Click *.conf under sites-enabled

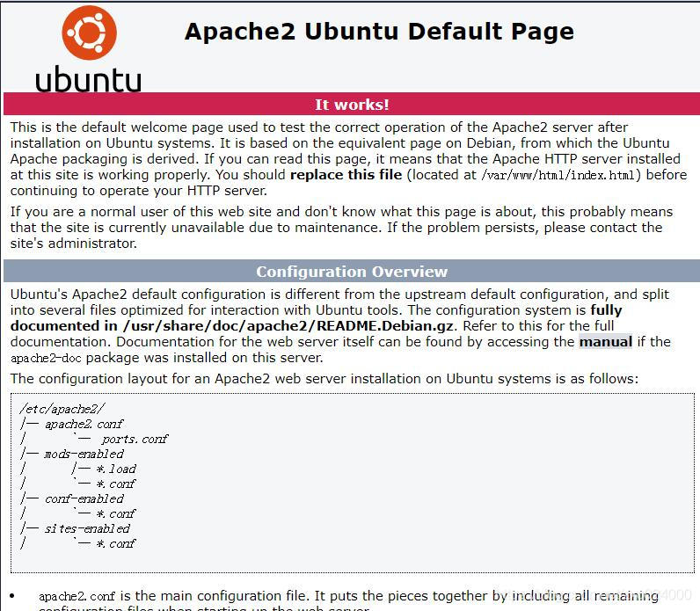click(116, 543)
